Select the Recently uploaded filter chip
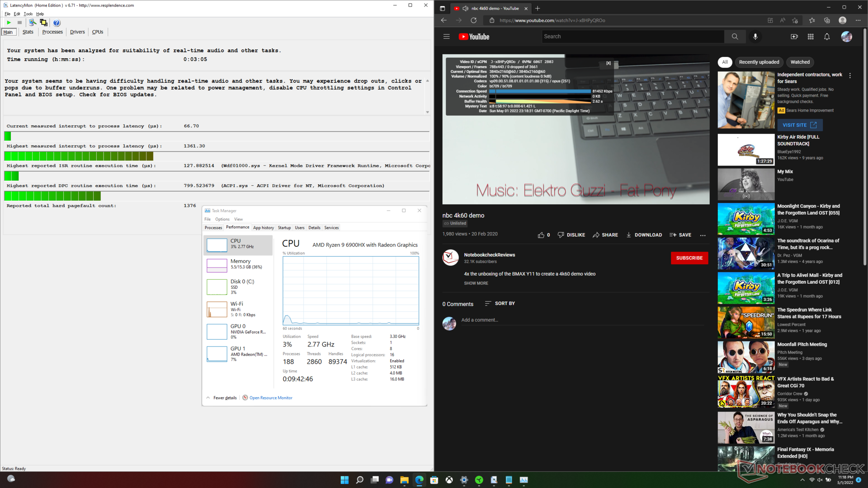Screen dimensions: 868x488 pyautogui.click(x=759, y=62)
